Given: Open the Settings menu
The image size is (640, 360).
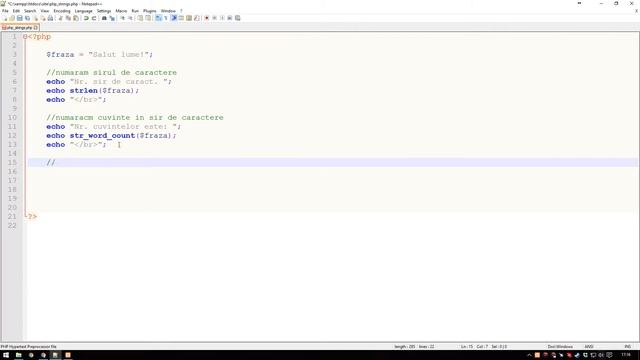Looking at the screenshot, I should click(x=104, y=11).
